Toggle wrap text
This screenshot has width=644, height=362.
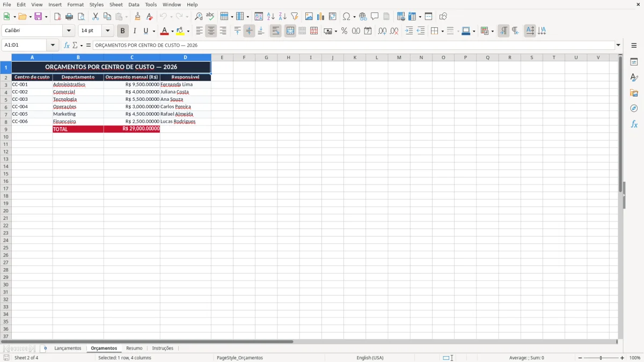(276, 31)
